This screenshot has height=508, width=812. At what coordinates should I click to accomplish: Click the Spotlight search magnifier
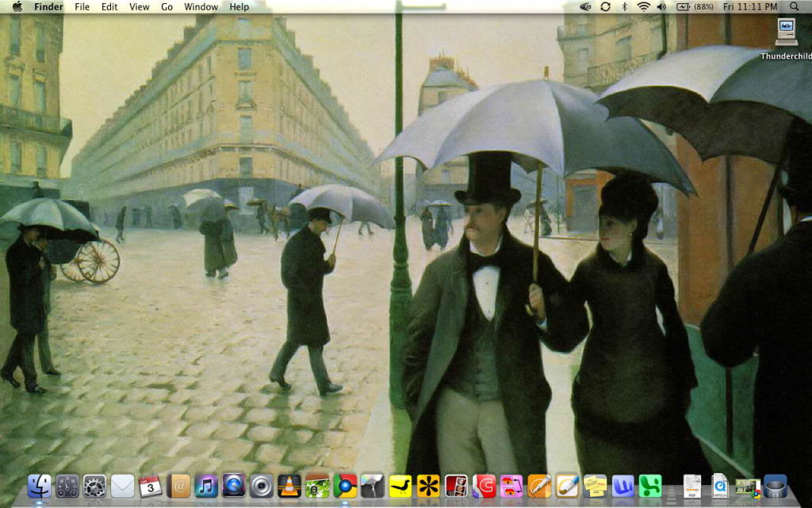click(794, 6)
